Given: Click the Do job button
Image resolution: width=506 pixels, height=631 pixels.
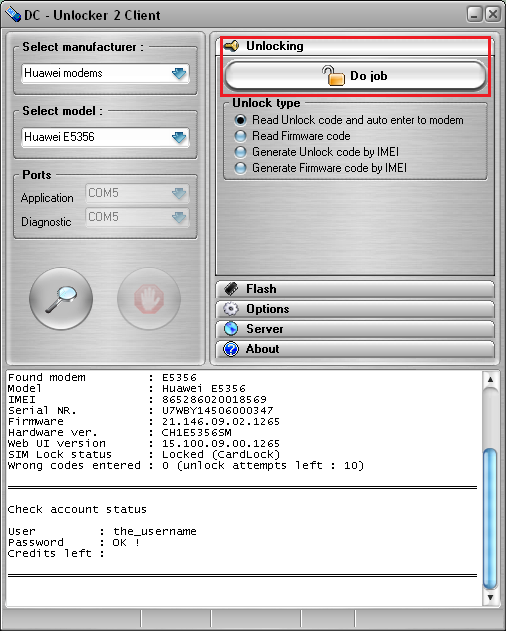Looking at the screenshot, I should 355,75.
